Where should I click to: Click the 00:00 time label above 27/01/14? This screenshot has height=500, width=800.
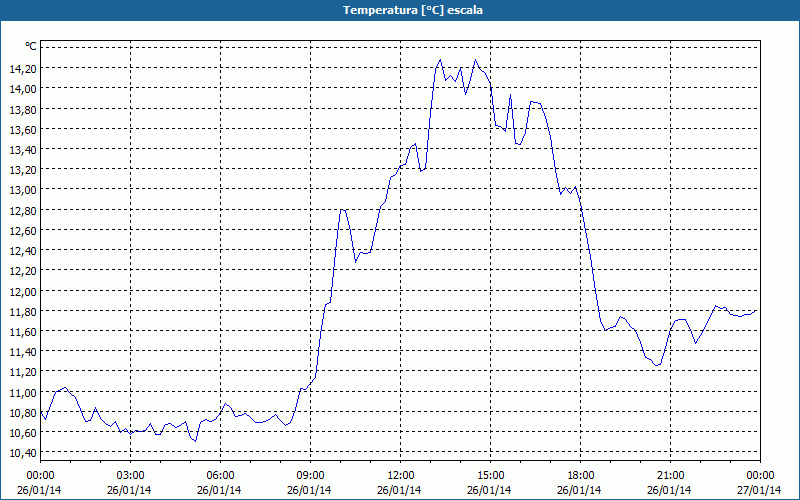click(x=760, y=476)
